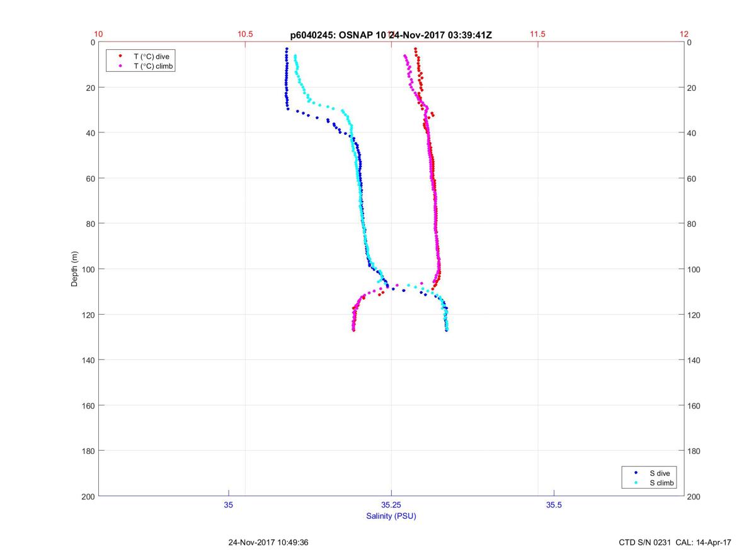
Task: Select 'T (°C) dive' legend entry
Action: pyautogui.click(x=151, y=56)
